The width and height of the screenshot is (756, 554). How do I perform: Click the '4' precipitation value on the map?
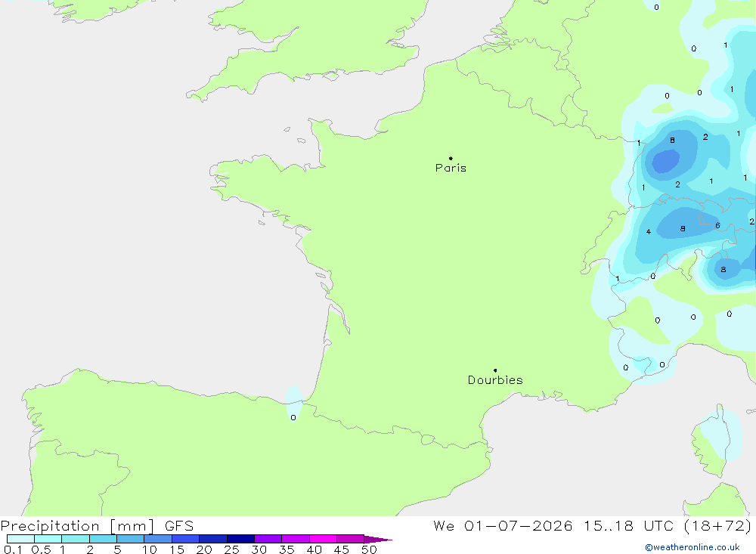coord(649,232)
